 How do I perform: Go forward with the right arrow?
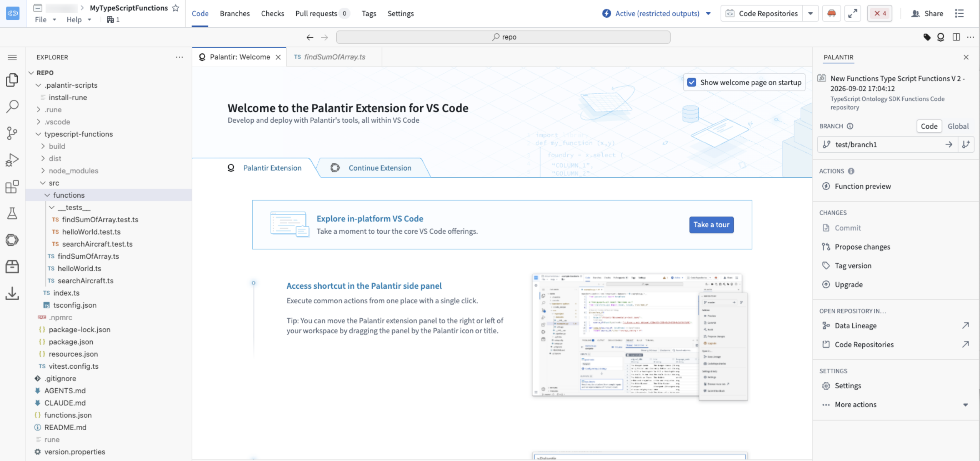tap(325, 37)
